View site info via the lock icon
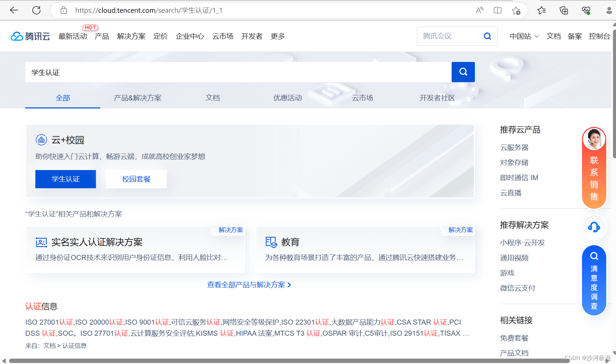The height and width of the screenshot is (364, 616). [64, 10]
